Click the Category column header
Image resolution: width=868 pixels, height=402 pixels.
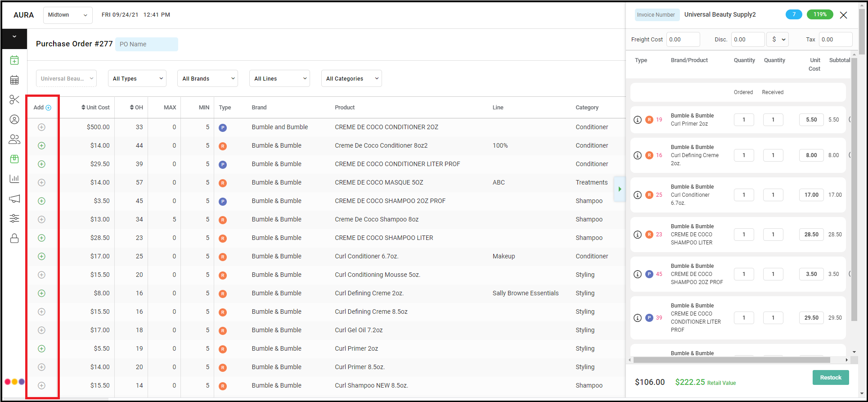click(587, 108)
